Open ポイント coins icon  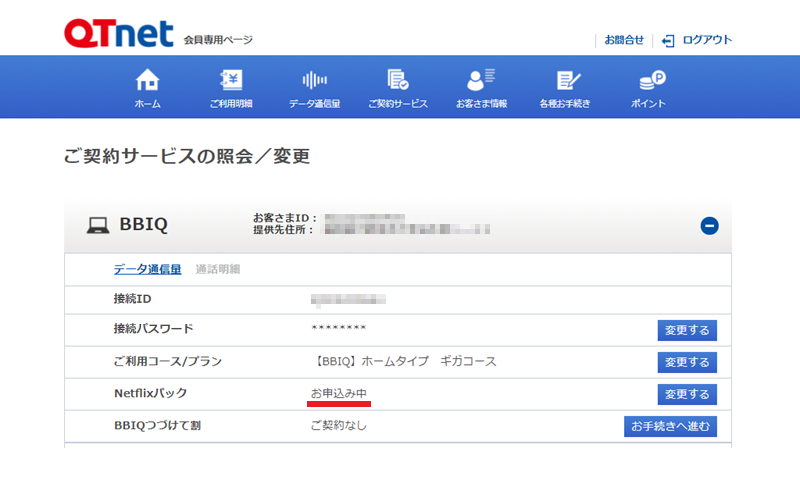point(652,80)
